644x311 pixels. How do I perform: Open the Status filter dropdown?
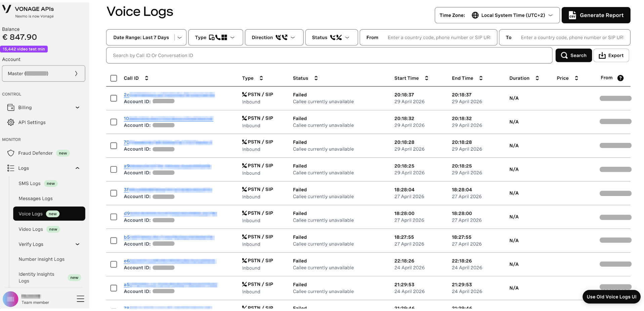[331, 37]
